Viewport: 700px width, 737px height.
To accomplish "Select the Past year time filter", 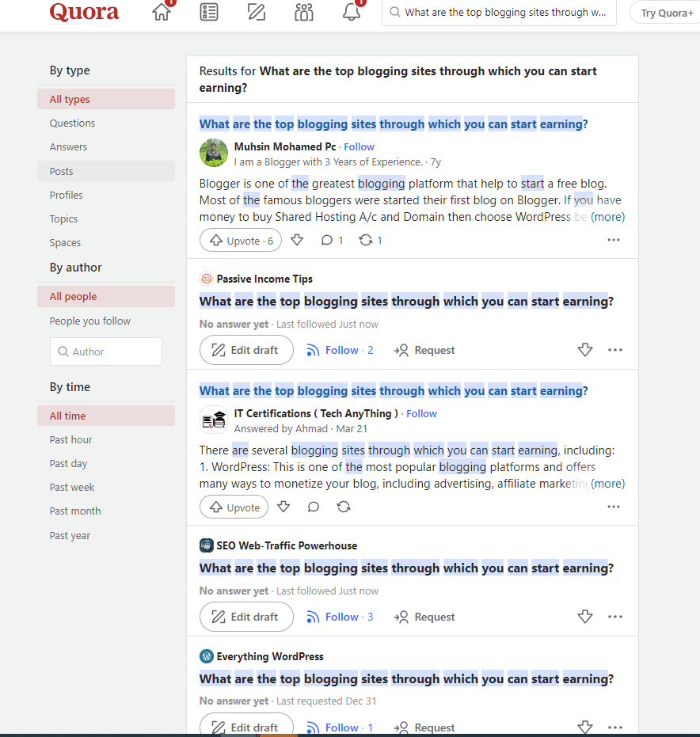I will (x=106, y=535).
